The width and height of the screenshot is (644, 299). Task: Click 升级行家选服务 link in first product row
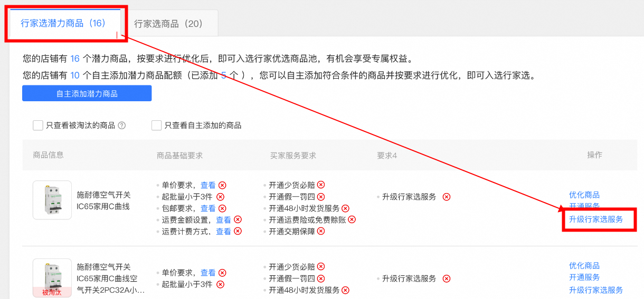pos(596,219)
